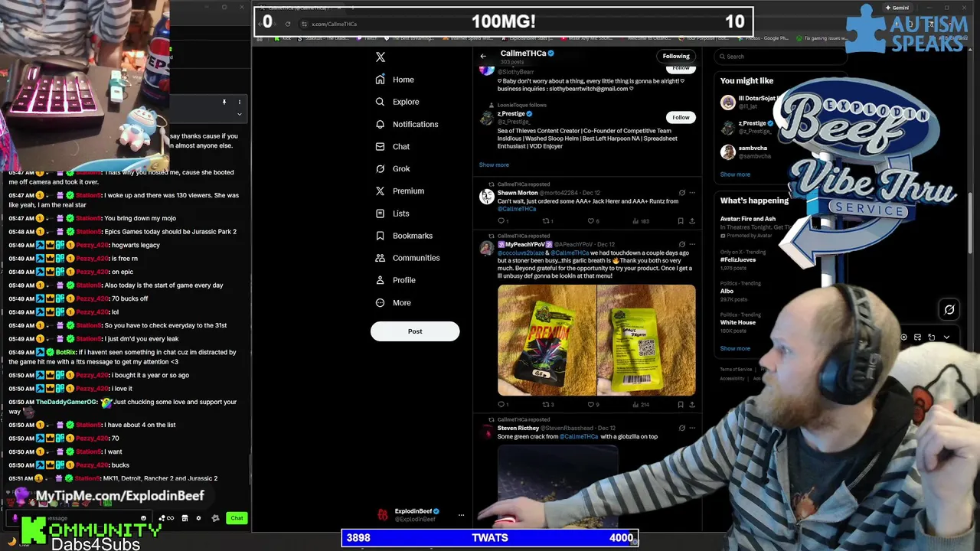
Task: Open Explore in X sidebar
Action: pos(397,102)
